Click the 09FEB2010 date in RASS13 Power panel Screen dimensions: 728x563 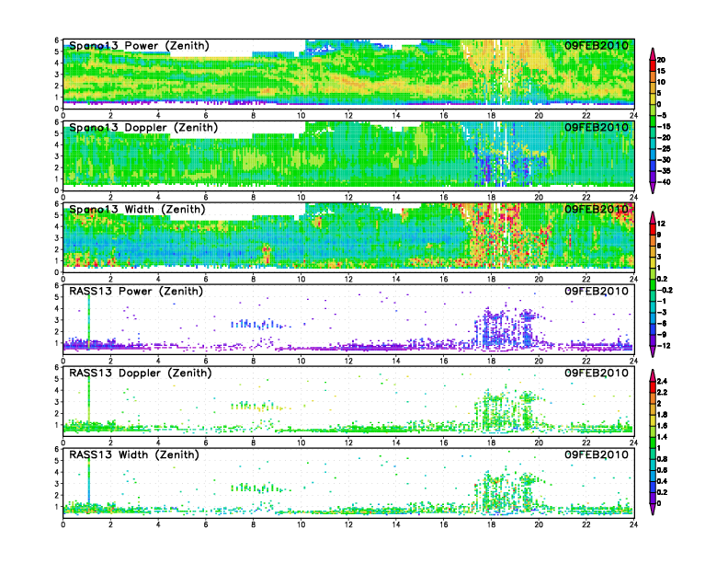coord(597,292)
